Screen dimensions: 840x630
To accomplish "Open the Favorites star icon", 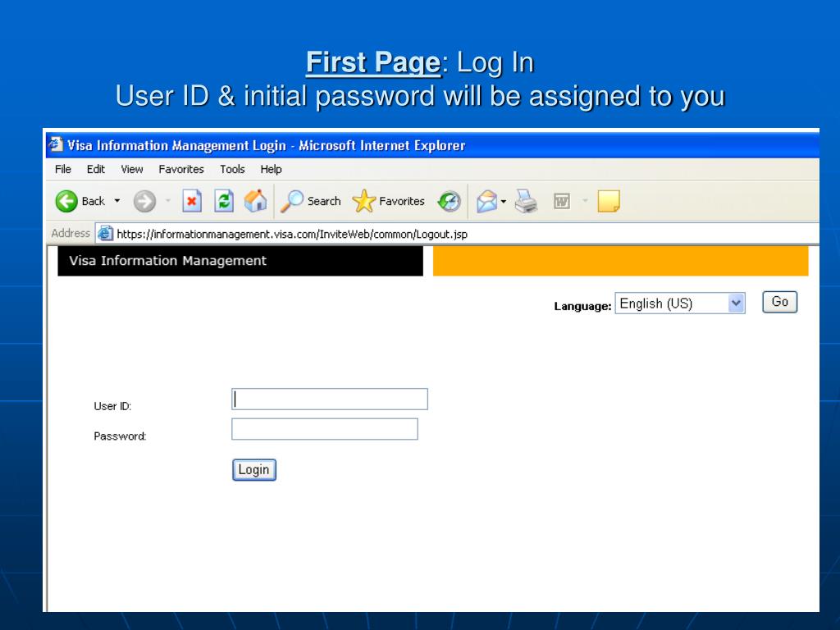I will pyautogui.click(x=363, y=202).
